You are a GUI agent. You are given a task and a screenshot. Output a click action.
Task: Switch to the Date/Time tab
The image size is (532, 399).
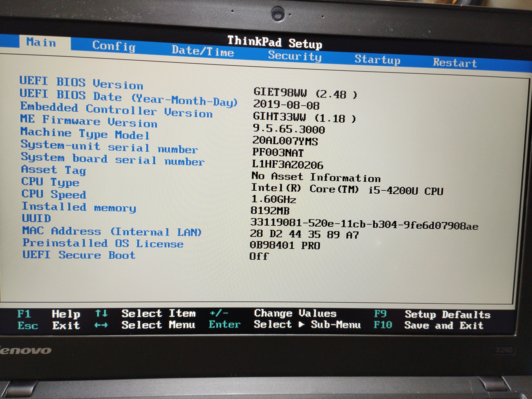click(x=203, y=51)
